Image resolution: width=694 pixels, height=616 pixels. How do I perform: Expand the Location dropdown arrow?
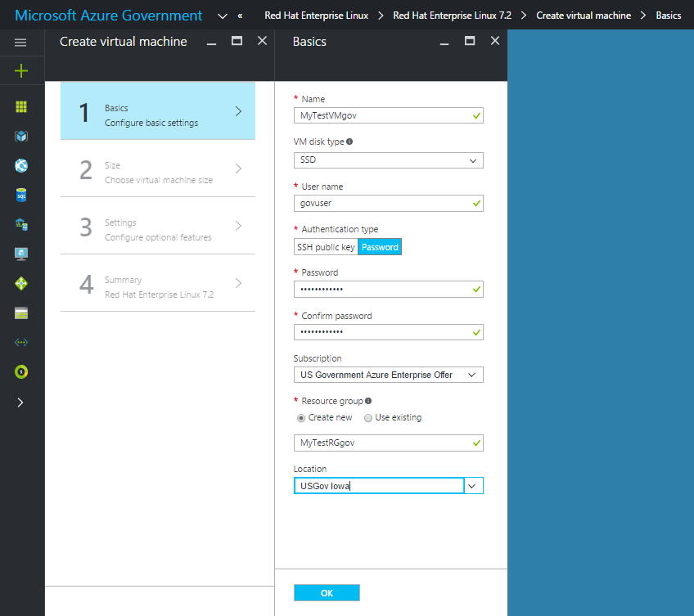click(473, 485)
